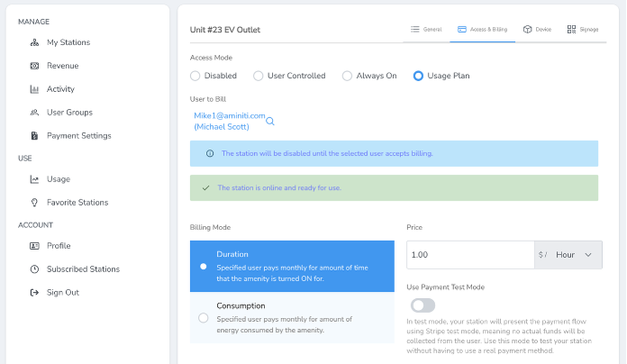Screen dimensions: 627x364
Task: Select Consumption billing mode
Action: [x=203, y=318]
